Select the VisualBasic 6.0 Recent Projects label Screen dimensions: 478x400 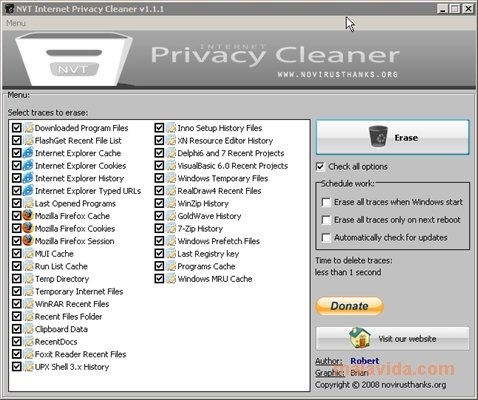point(232,166)
